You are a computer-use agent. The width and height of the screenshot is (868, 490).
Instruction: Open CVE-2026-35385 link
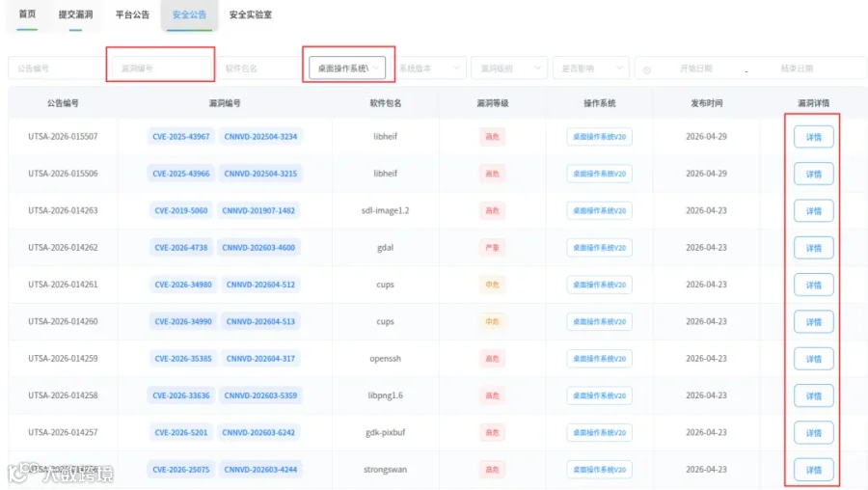183,359
